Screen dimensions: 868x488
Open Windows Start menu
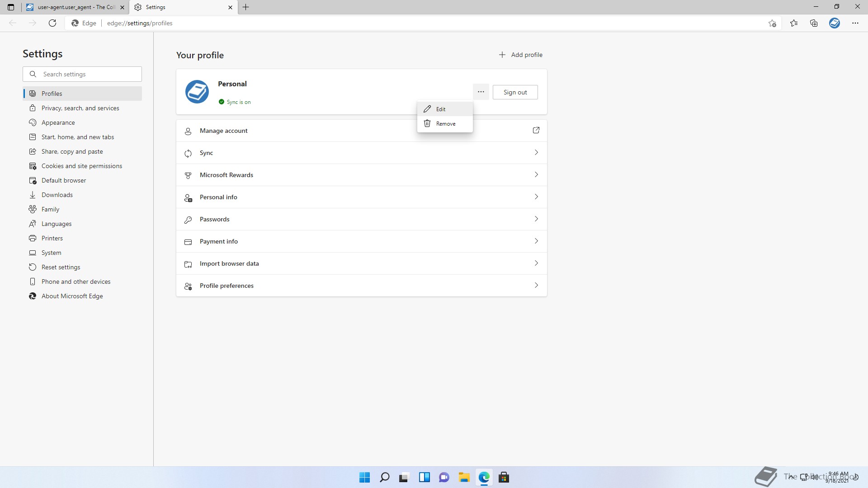(x=364, y=477)
